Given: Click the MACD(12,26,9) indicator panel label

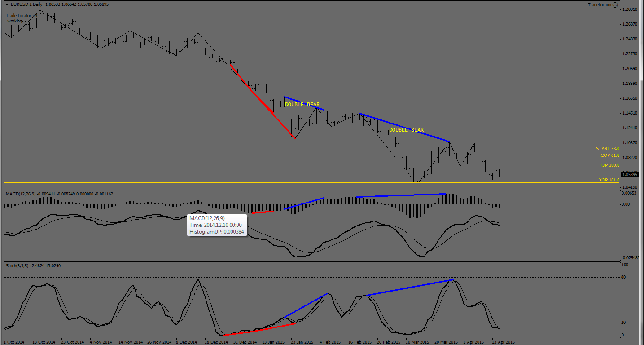Looking at the screenshot, I should tap(22, 194).
